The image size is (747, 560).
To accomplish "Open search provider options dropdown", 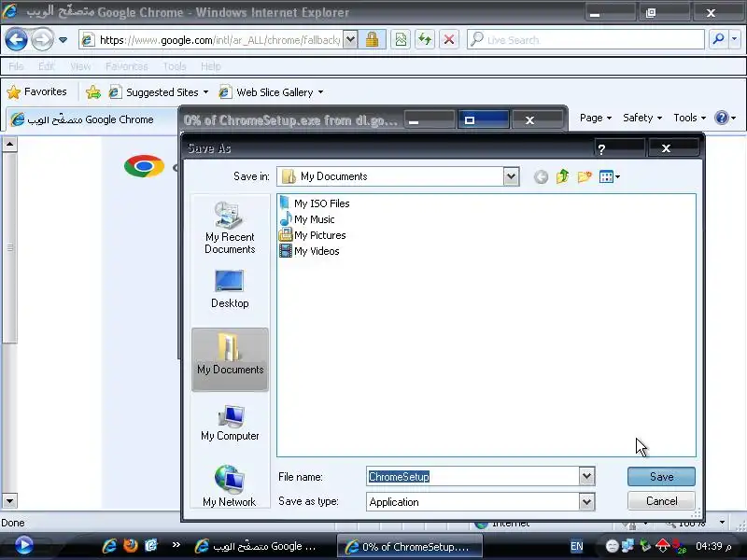I will pos(735,40).
